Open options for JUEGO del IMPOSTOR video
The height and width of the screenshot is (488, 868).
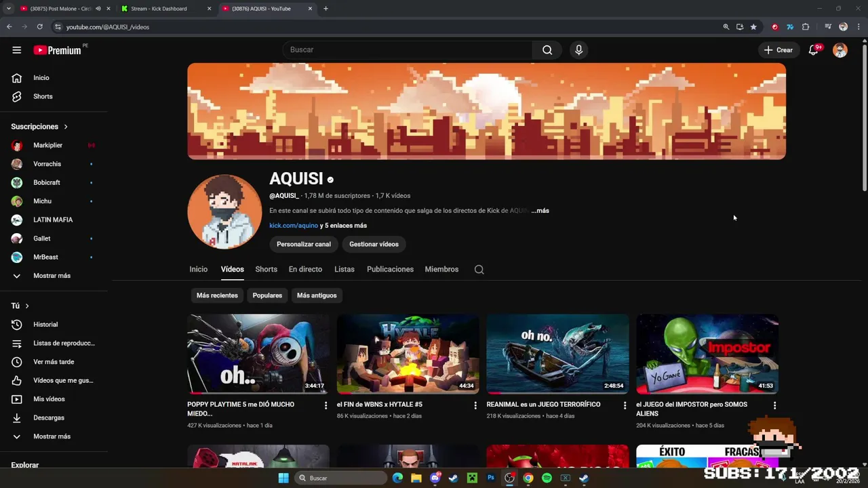[x=774, y=405]
